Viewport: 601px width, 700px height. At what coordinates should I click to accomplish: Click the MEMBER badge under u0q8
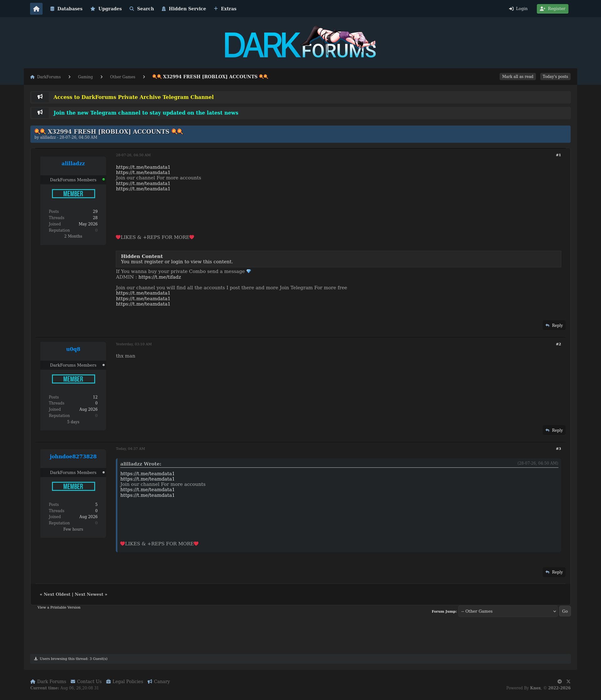pos(73,379)
